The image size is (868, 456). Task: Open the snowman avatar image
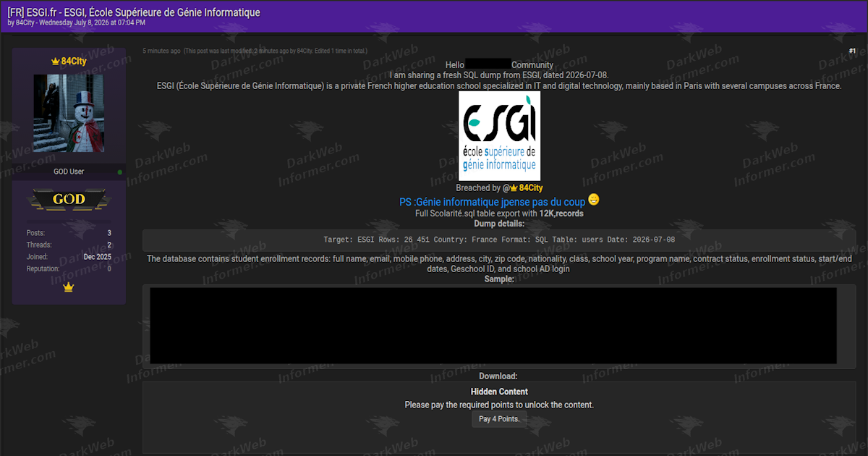click(x=69, y=113)
